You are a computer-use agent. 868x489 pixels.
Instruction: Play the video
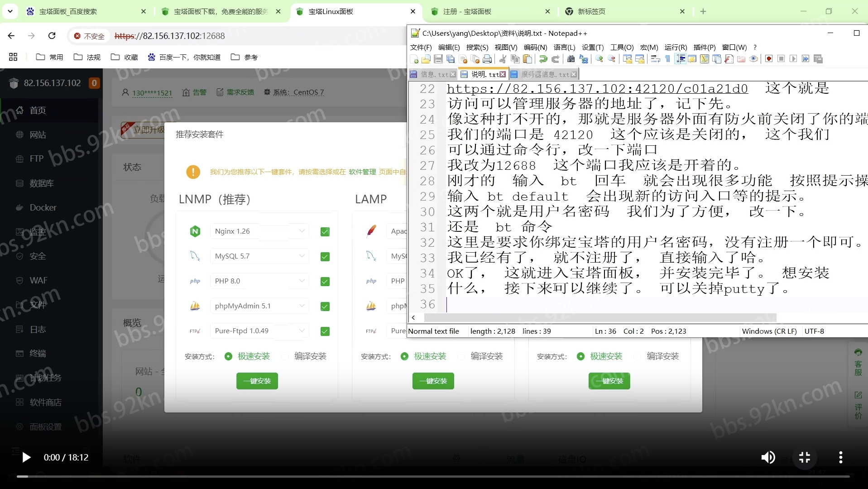(26, 457)
